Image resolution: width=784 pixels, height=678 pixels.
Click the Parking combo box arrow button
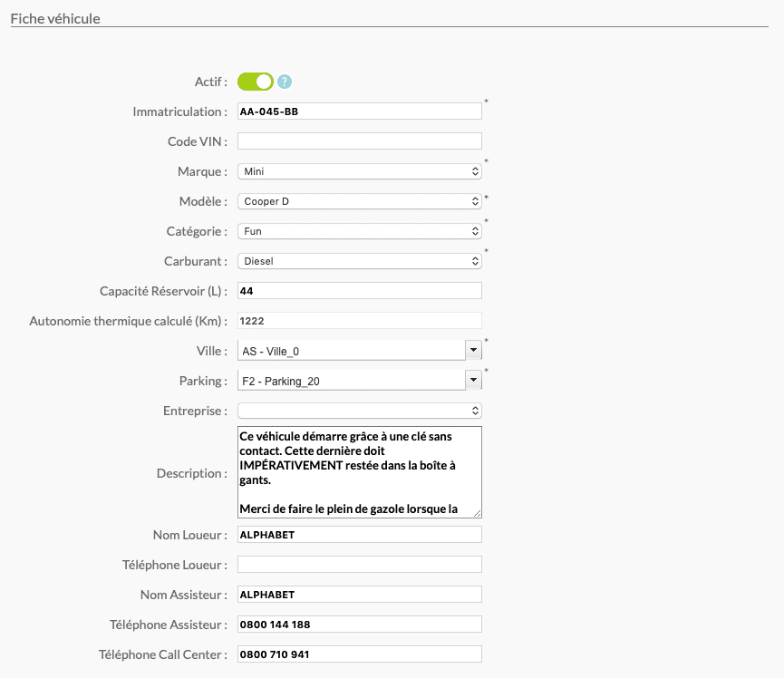[x=473, y=380]
